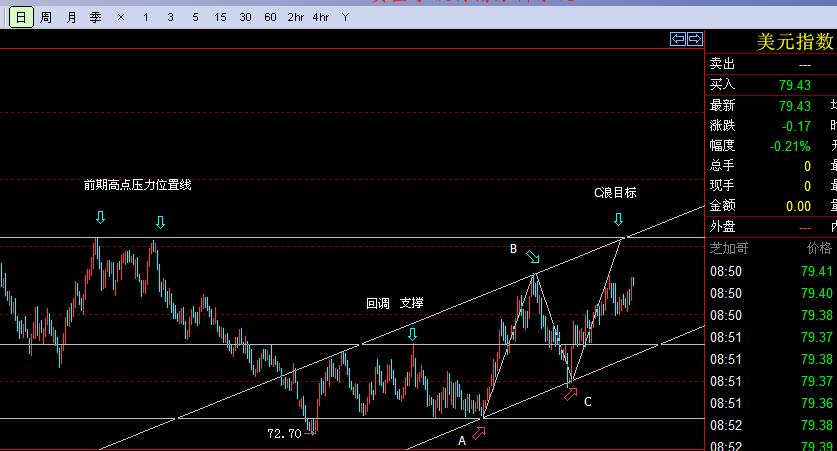
Task: Select the daily 日 period tab
Action: [x=21, y=18]
